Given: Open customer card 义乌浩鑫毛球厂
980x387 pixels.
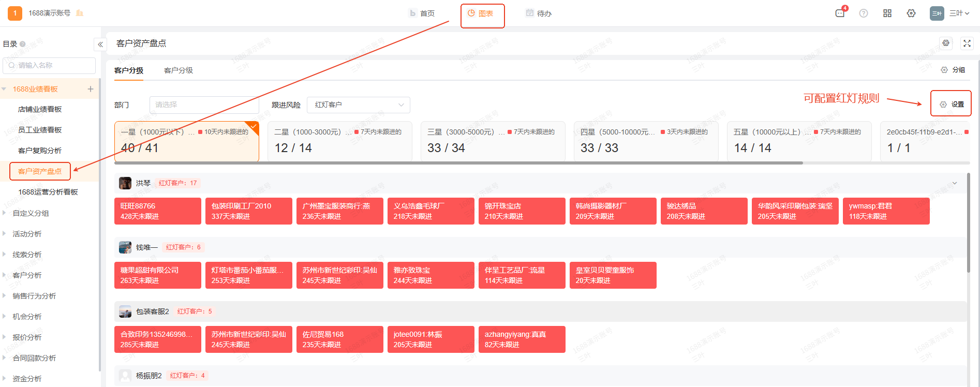Looking at the screenshot, I should [431, 211].
